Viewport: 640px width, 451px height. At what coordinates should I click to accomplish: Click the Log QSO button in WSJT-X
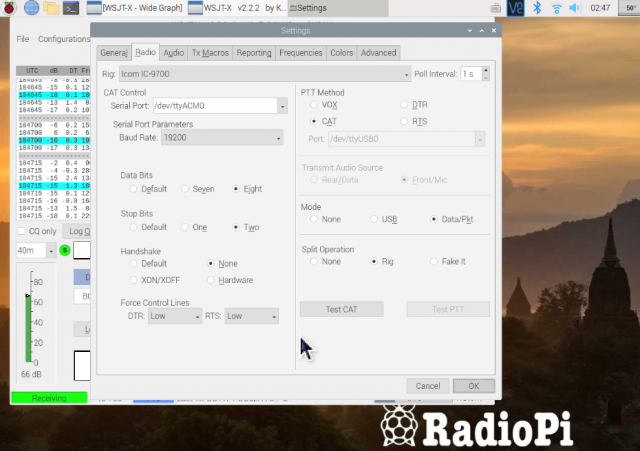pyautogui.click(x=78, y=231)
